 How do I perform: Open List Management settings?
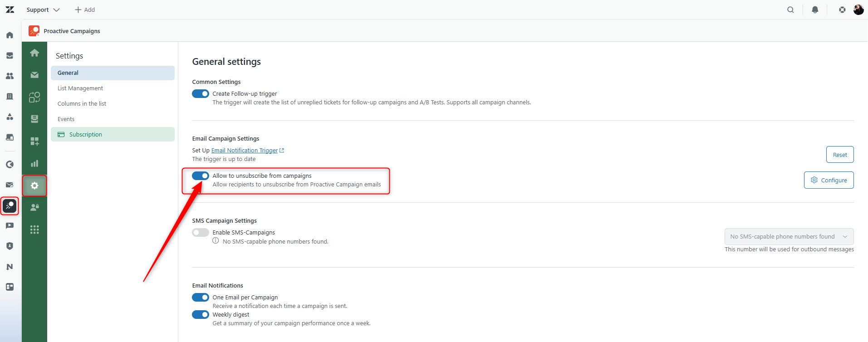pos(113,88)
